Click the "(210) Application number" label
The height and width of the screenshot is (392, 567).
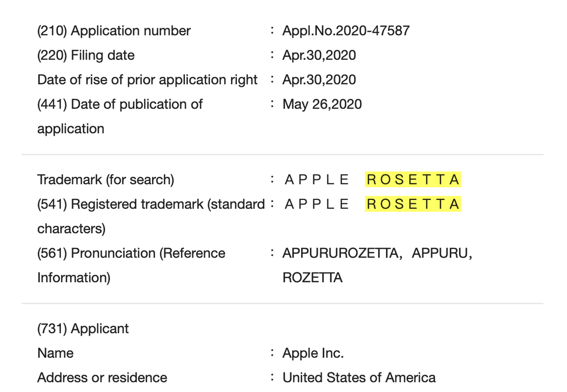(114, 31)
